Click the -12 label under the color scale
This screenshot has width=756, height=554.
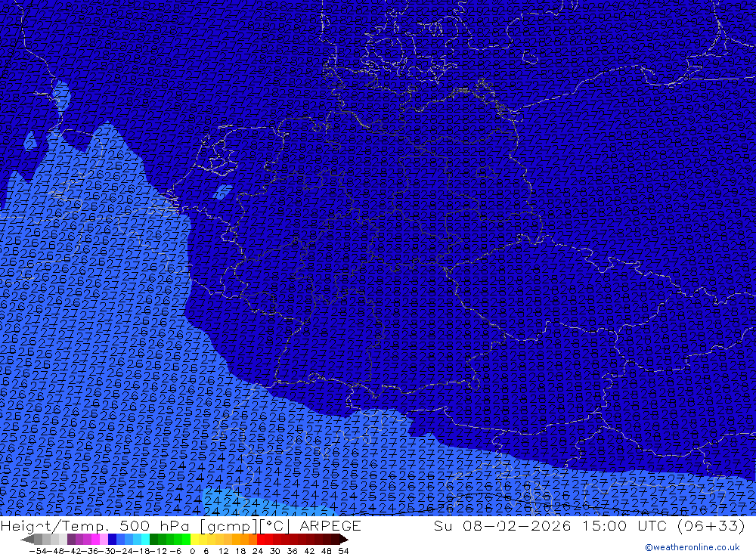tap(158, 551)
